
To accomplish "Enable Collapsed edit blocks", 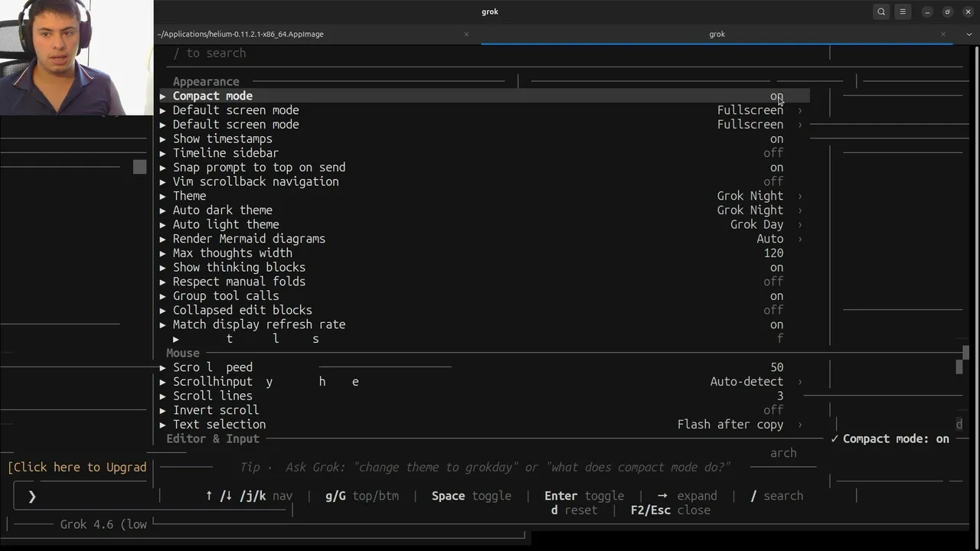I will pos(773,310).
